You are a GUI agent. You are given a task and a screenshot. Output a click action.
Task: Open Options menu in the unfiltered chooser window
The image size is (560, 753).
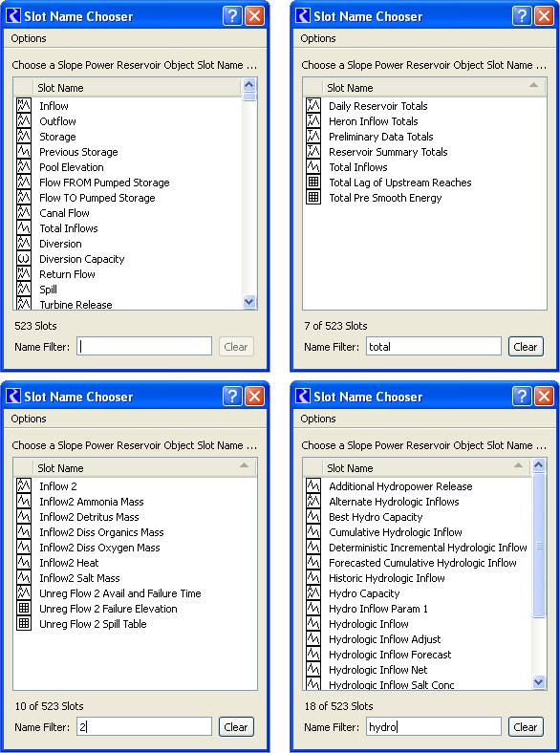(29, 38)
